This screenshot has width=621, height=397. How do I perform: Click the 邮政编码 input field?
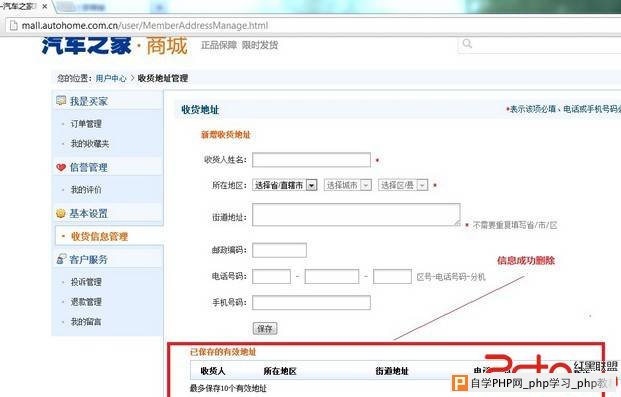coord(279,250)
